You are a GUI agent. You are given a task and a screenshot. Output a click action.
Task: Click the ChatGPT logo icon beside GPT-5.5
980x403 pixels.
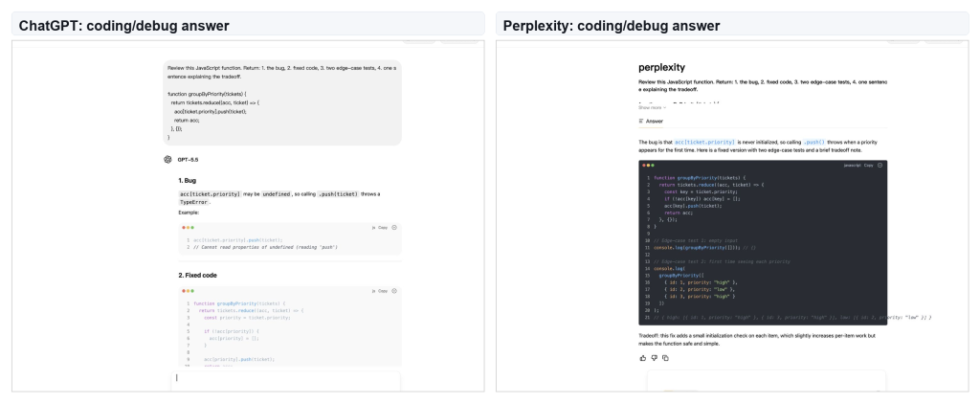pos(167,159)
